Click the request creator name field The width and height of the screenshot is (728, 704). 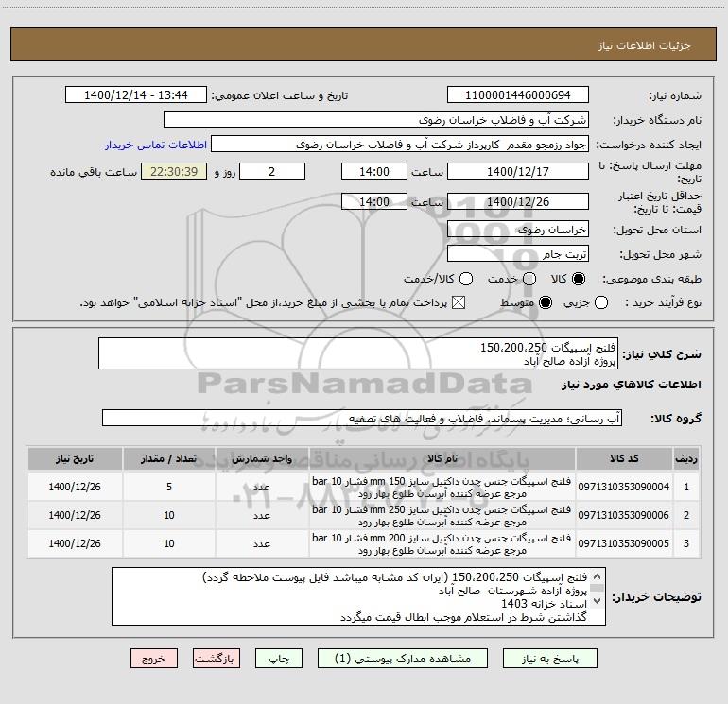coord(400,145)
